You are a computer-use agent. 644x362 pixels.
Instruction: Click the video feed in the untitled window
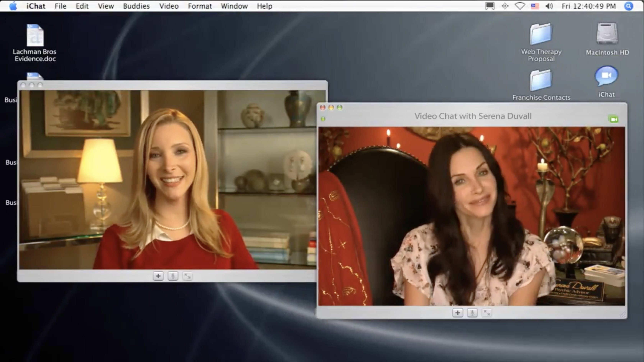pos(168,180)
